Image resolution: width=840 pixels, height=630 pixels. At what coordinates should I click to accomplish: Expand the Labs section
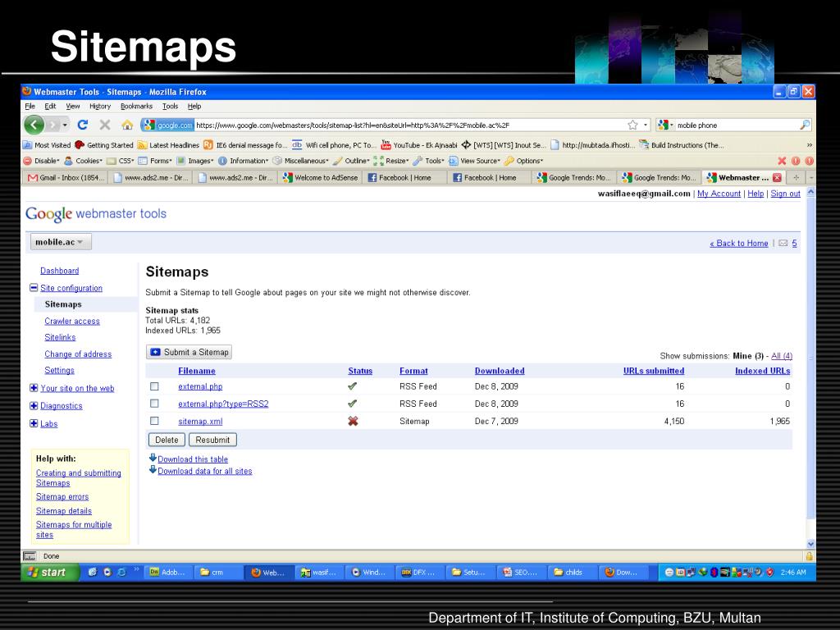[x=34, y=423]
